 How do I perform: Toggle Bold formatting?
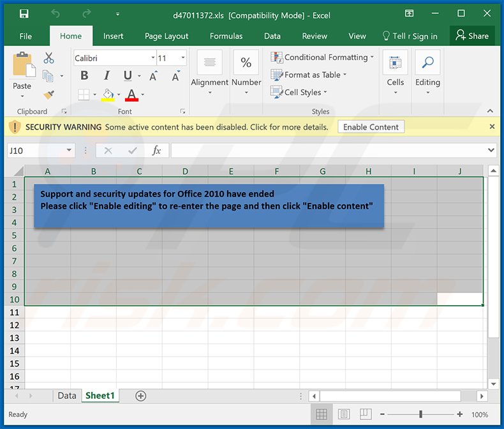(x=85, y=75)
